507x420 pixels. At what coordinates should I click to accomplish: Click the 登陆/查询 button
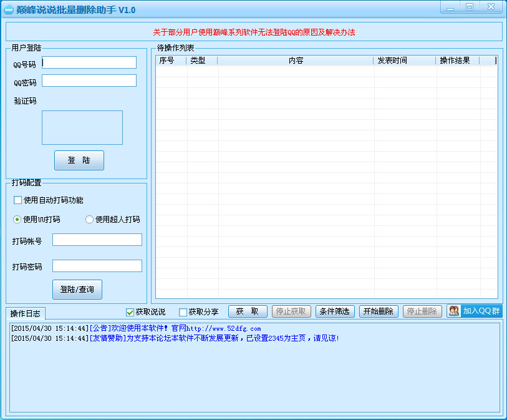77,290
